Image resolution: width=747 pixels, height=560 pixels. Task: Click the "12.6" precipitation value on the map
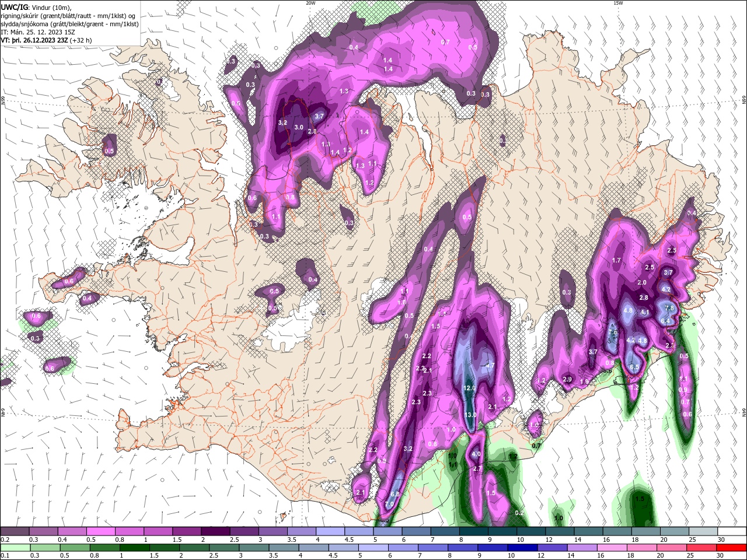(x=469, y=388)
